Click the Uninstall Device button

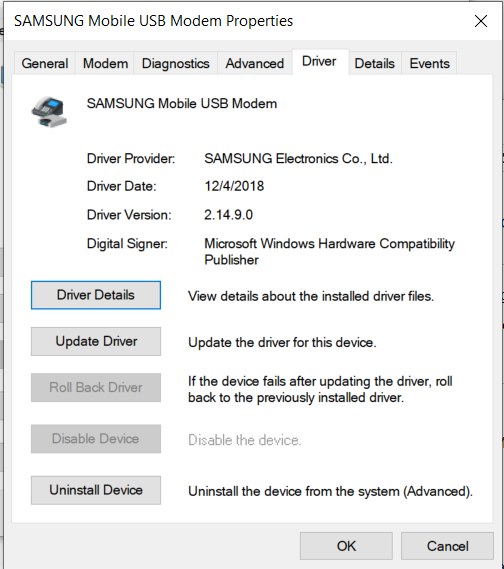click(96, 490)
